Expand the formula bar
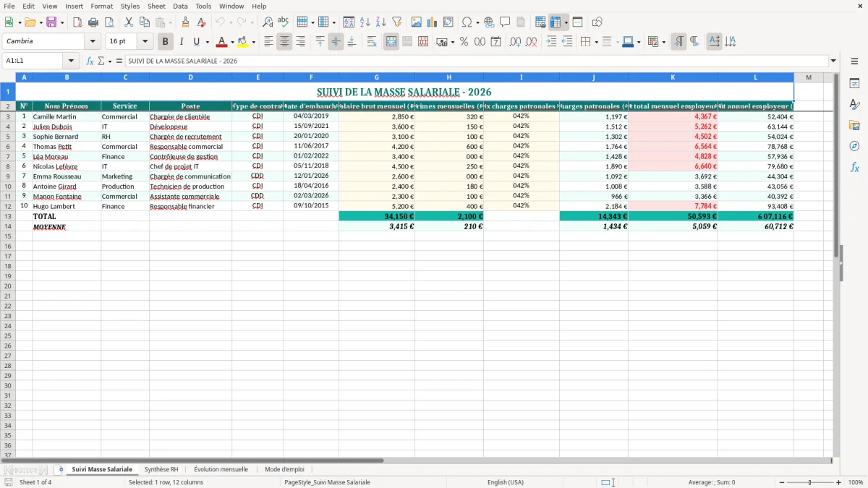The width and height of the screenshot is (868, 488). (833, 61)
